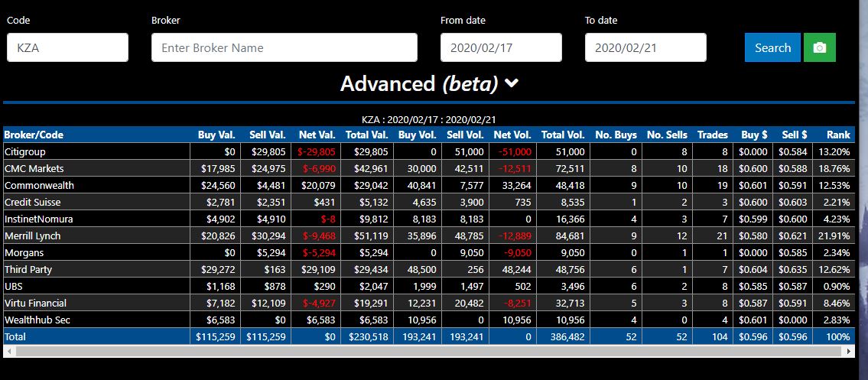Screen dimensions: 868x380
Task: Click CMC Markets net value $-6,990
Action: (319, 168)
